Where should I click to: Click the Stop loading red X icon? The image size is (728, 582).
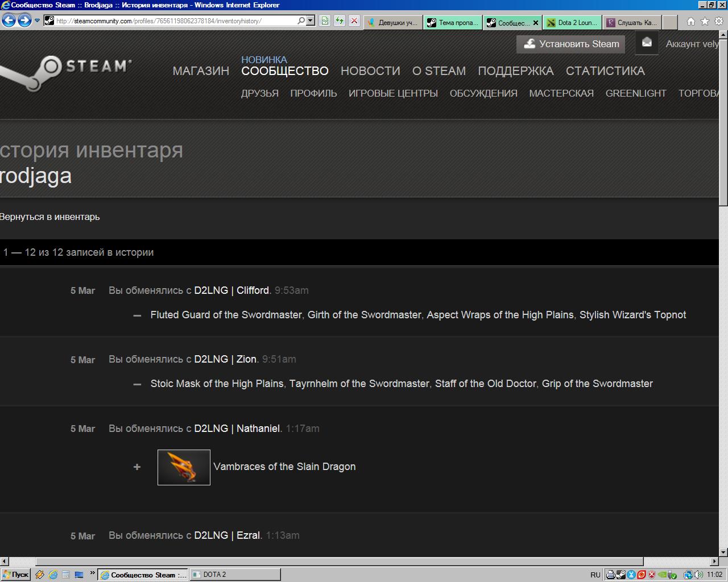pos(354,20)
